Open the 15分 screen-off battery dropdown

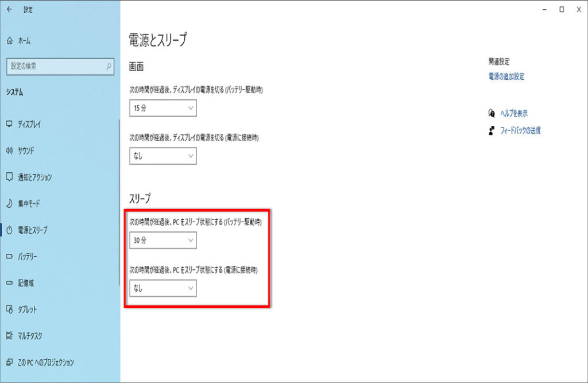click(x=163, y=108)
